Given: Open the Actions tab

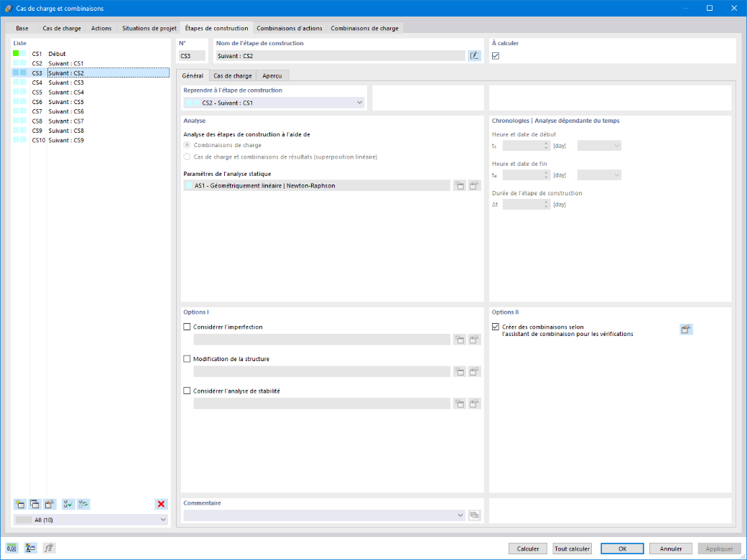Looking at the screenshot, I should pos(101,29).
